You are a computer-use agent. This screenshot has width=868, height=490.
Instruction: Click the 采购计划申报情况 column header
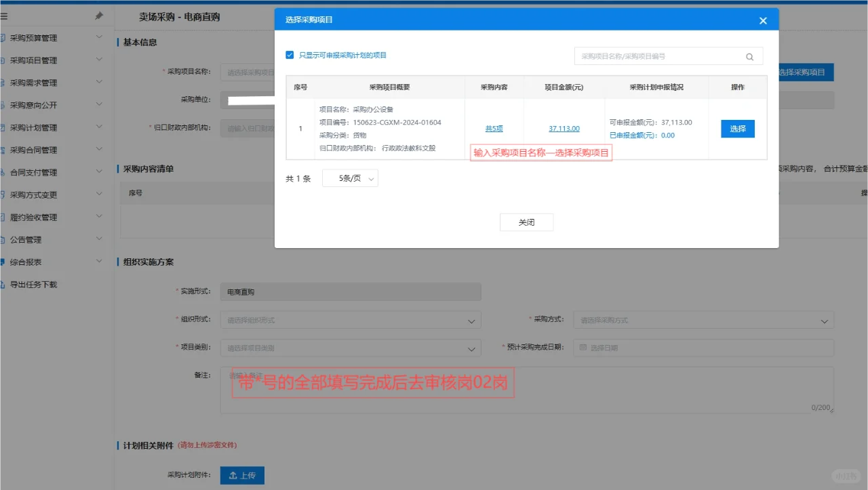click(x=656, y=87)
